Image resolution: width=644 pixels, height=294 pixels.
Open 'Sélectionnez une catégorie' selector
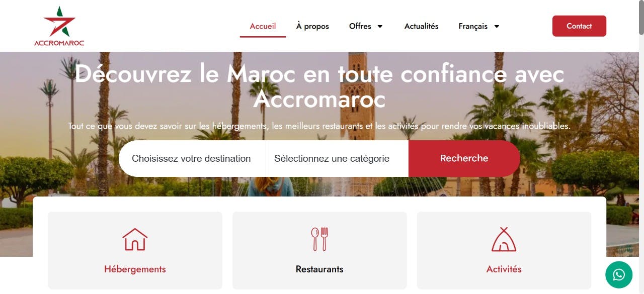tap(337, 158)
